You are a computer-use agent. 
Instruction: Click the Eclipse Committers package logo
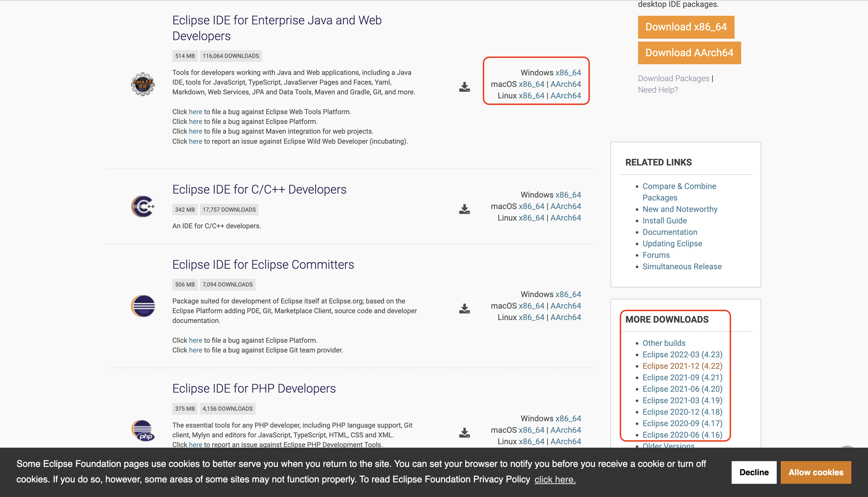pyautogui.click(x=143, y=306)
